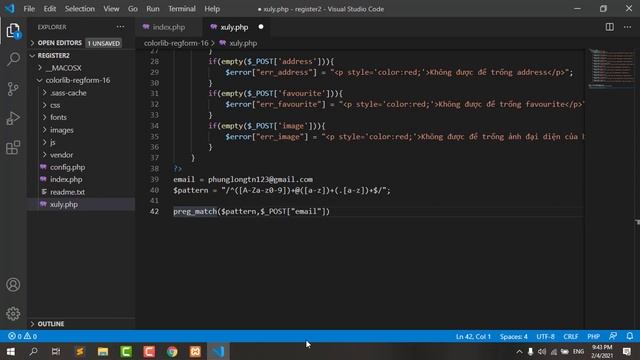This screenshot has width=640, height=360.
Task: Open Windows Start menu
Action: click(11, 351)
